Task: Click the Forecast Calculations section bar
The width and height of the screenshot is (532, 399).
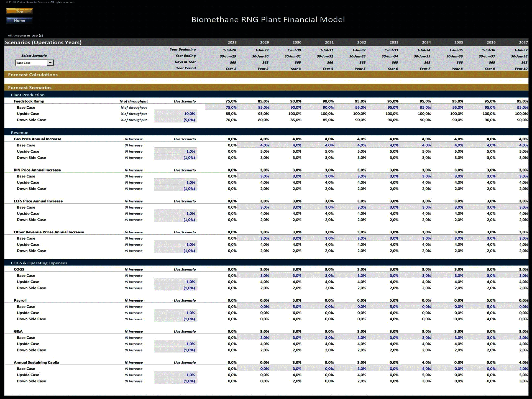Action: point(266,75)
